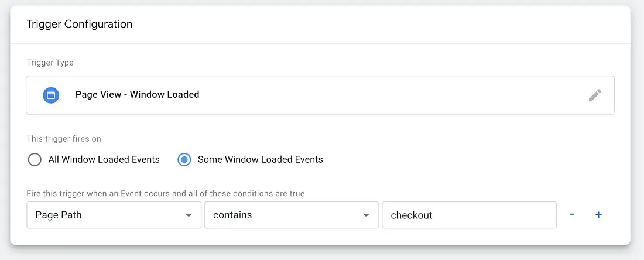Click the "checkout" value input field

pyautogui.click(x=468, y=215)
